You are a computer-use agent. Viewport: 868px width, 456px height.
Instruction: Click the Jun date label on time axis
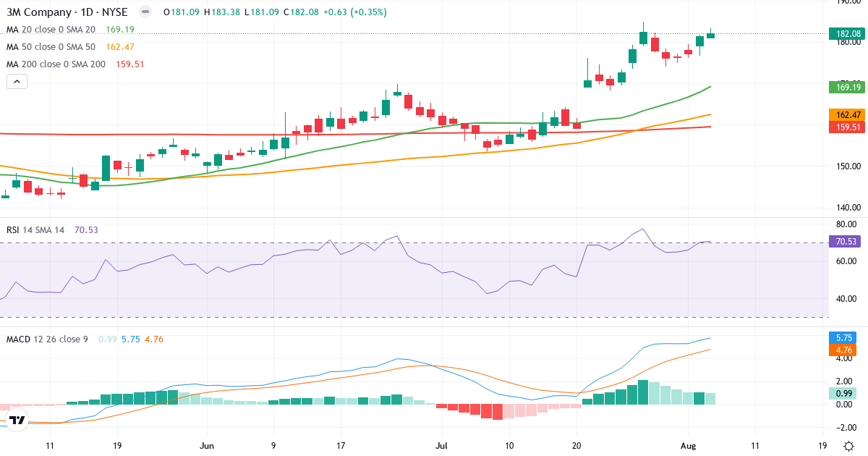pyautogui.click(x=207, y=445)
